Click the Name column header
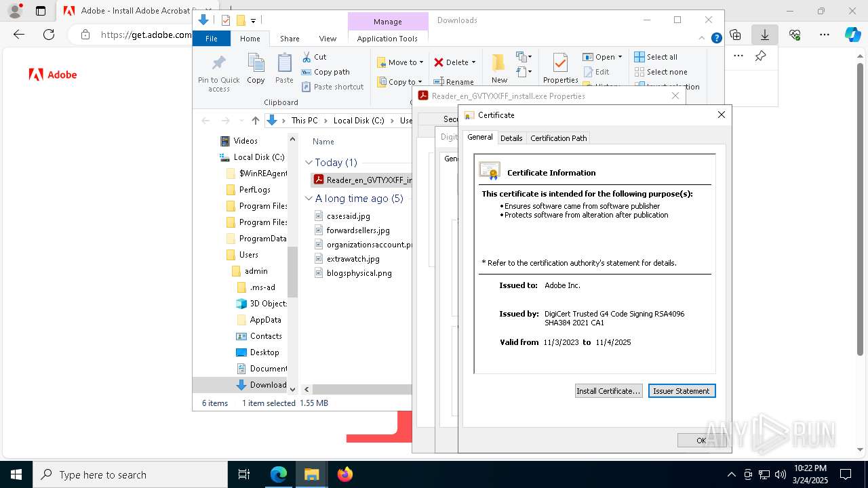Viewport: 868px width, 488px height. [x=323, y=142]
